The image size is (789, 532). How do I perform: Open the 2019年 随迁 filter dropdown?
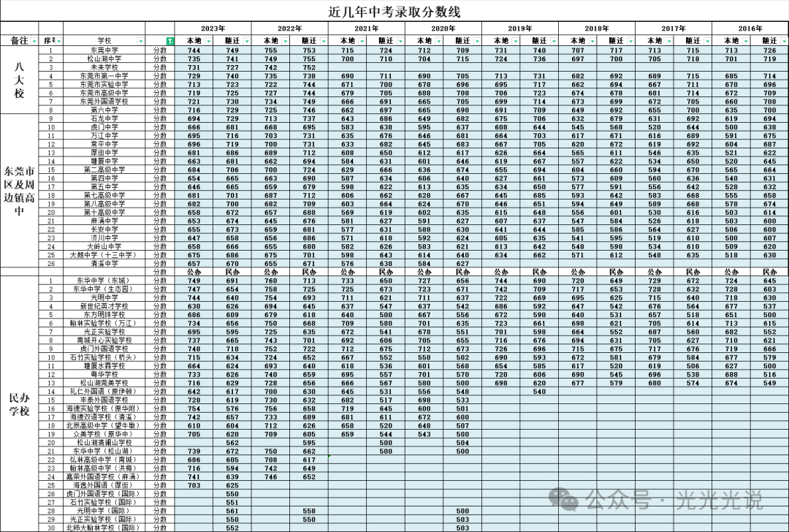(x=554, y=41)
